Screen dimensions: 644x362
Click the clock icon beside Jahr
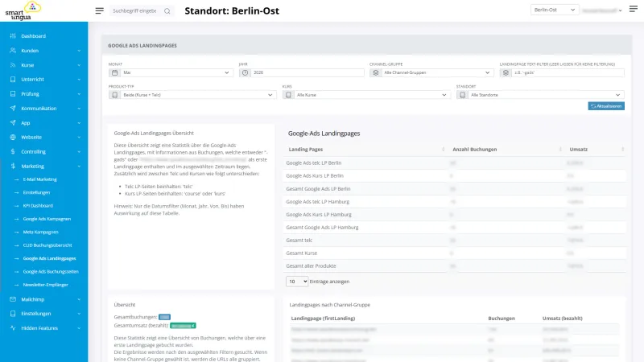[246, 72]
